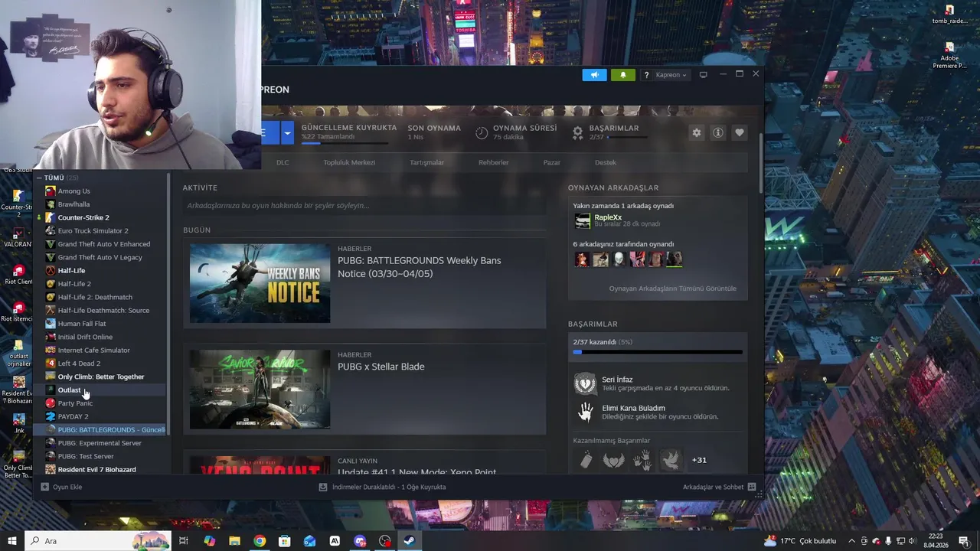This screenshot has width=980, height=551.
Task: Open the DLC tab
Action: (x=283, y=162)
